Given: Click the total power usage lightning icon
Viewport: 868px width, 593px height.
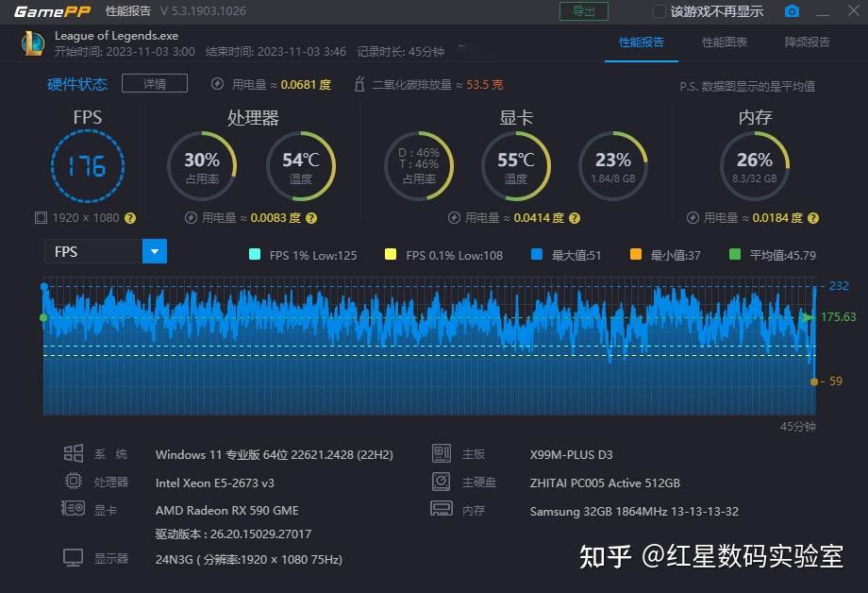Looking at the screenshot, I should coord(218,84).
